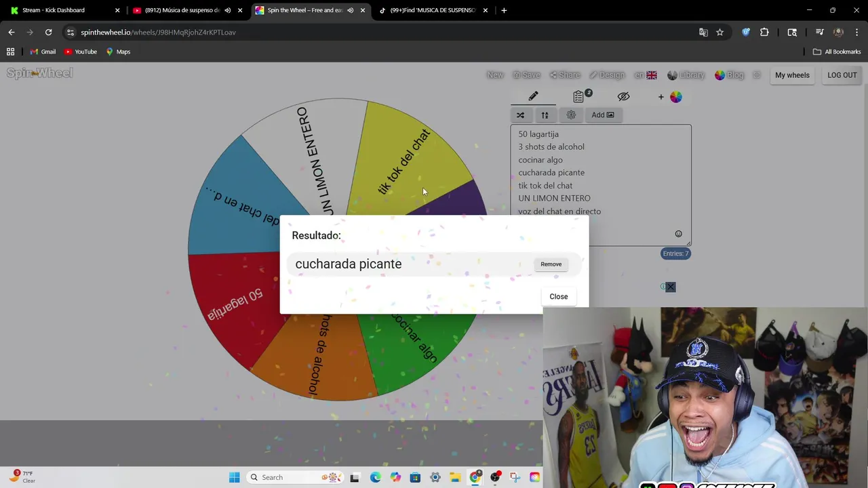This screenshot has width=868, height=488.
Task: Select the '3 shots de alcohol' entry text
Action: pos(551,146)
